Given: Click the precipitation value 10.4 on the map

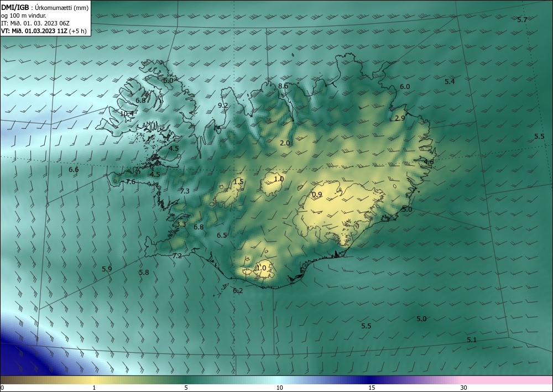Looking at the screenshot, I should 127,113.
